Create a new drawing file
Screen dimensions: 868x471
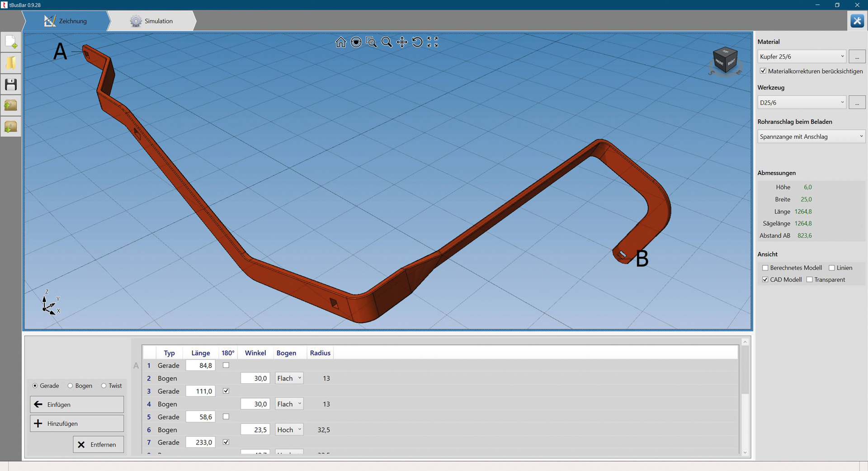tap(10, 42)
